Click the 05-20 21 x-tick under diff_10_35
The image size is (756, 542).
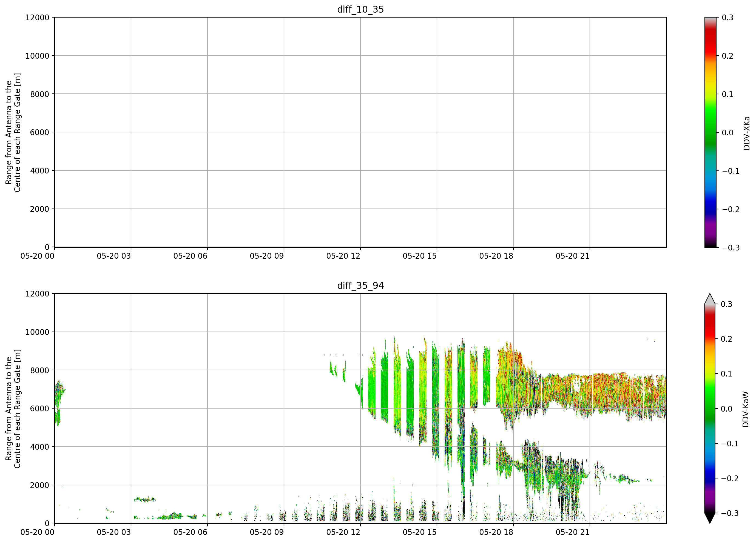(573, 256)
